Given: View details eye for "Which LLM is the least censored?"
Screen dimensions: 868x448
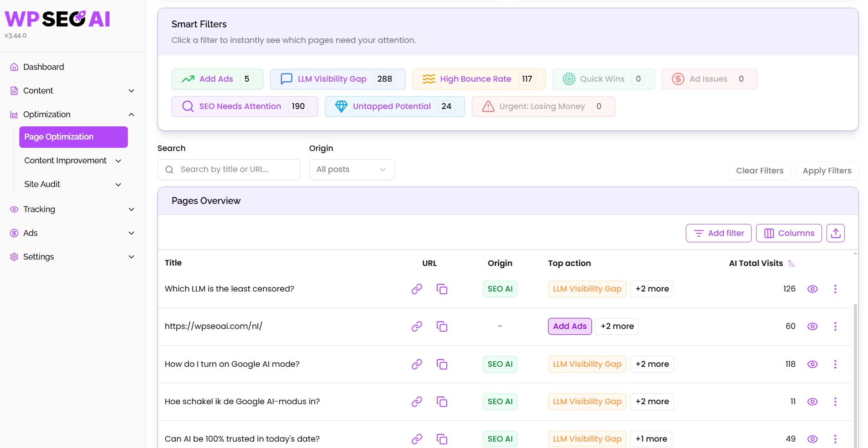Looking at the screenshot, I should (x=812, y=289).
